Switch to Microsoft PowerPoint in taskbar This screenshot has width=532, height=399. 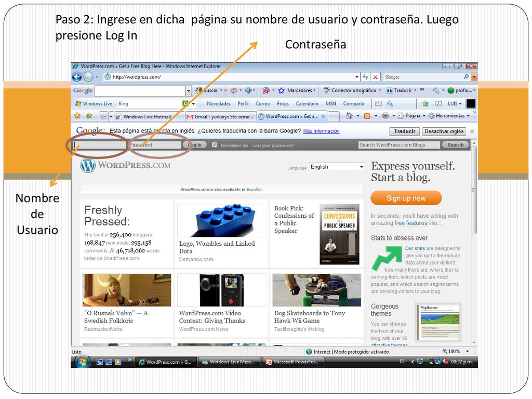[x=293, y=362]
